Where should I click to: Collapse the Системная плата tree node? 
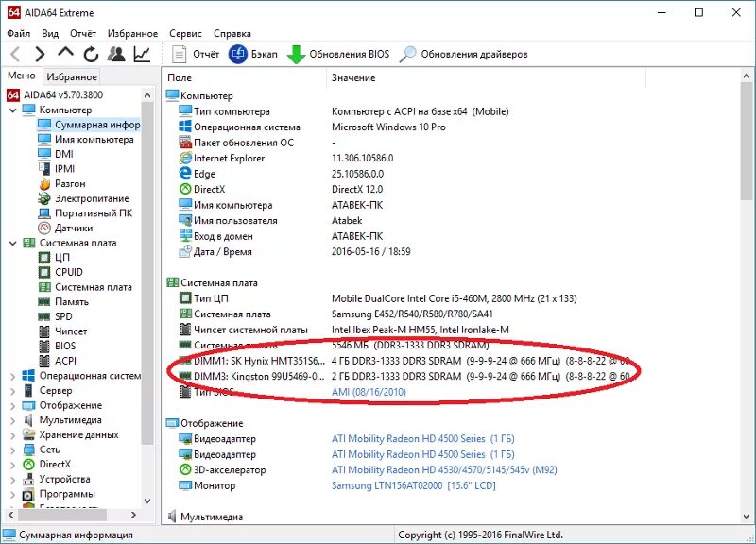click(13, 243)
